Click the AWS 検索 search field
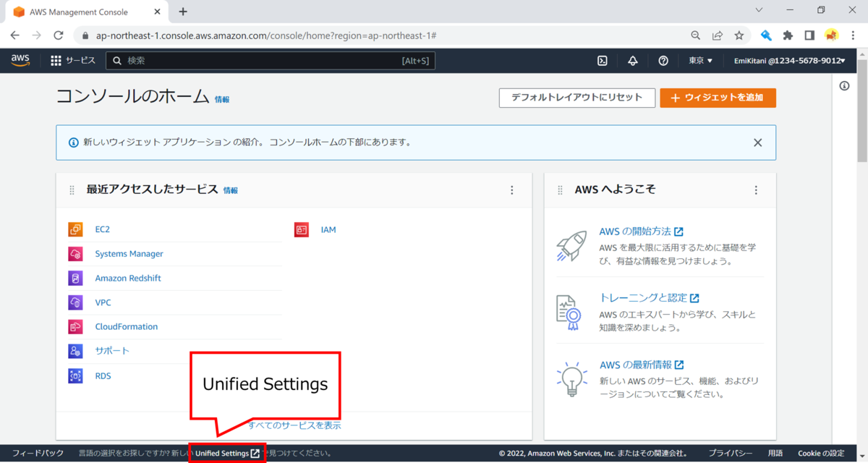This screenshot has height=463, width=868. (271, 61)
